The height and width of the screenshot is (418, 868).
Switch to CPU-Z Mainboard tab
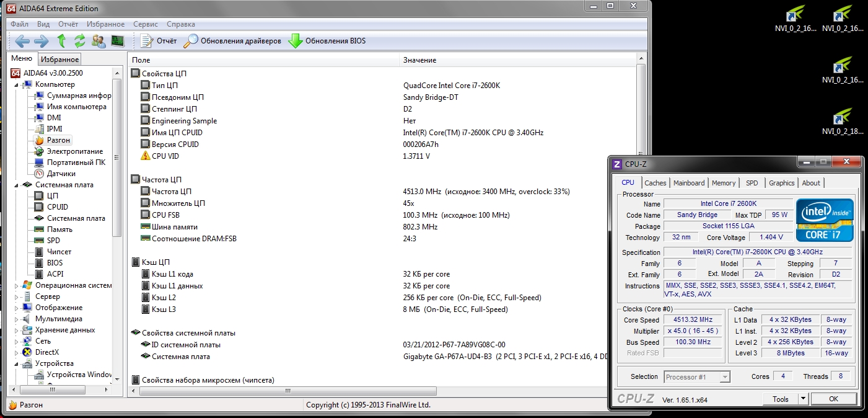click(689, 183)
